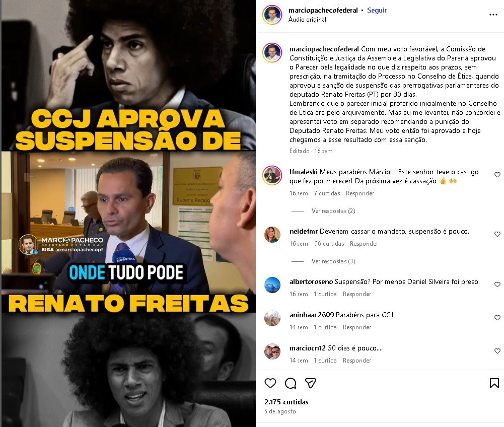Open the marciopachecofederal avatar in the header

(272, 15)
